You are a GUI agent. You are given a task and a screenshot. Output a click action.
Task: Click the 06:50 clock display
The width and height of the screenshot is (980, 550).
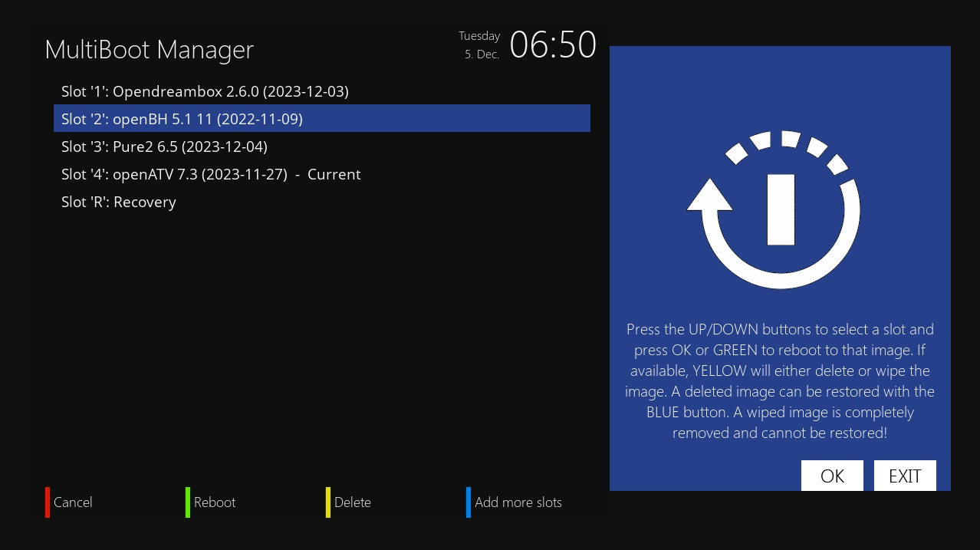click(x=553, y=44)
